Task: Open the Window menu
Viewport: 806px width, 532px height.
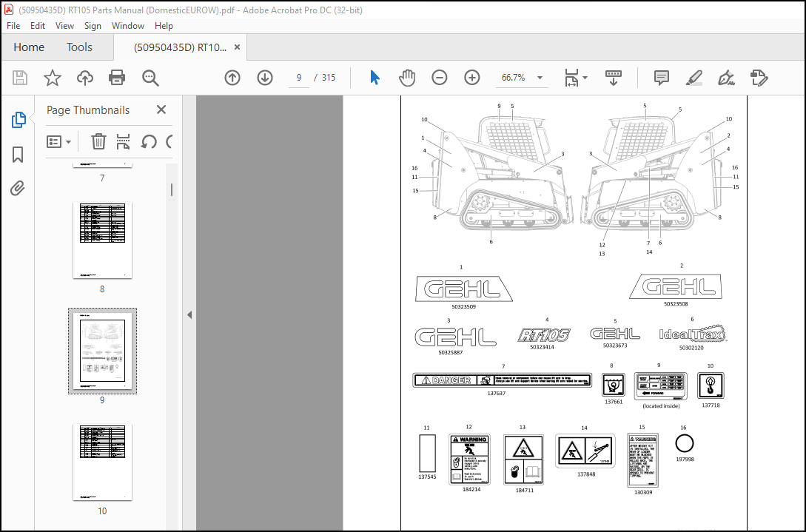Action: click(127, 26)
